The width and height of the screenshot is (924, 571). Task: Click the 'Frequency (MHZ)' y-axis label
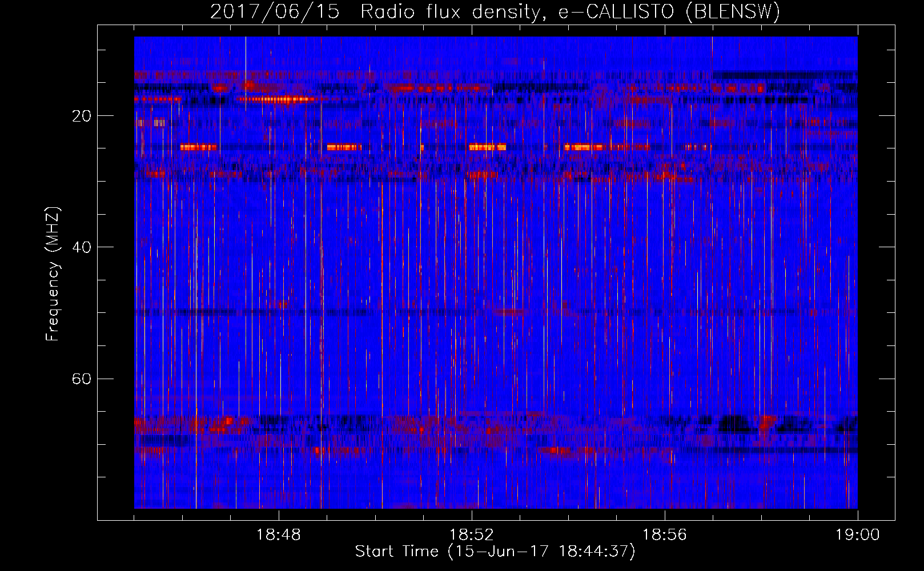coord(53,274)
